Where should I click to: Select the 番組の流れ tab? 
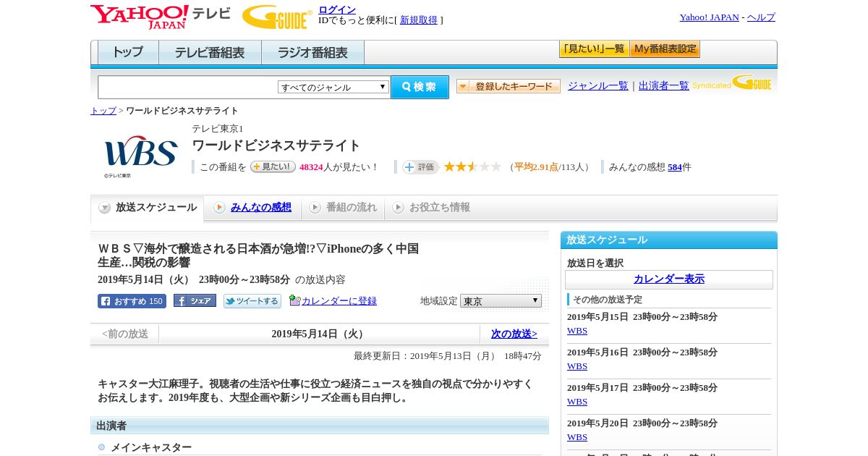(344, 208)
